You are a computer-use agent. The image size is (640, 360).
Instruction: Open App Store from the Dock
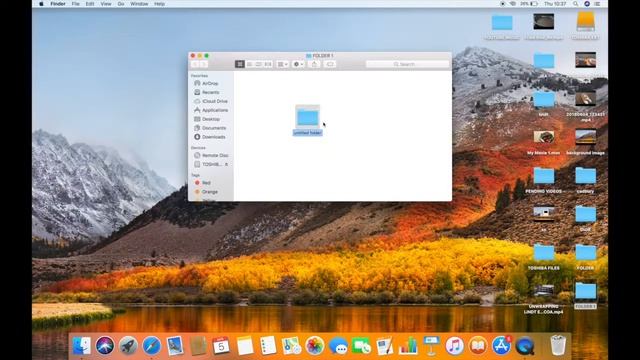(501, 346)
